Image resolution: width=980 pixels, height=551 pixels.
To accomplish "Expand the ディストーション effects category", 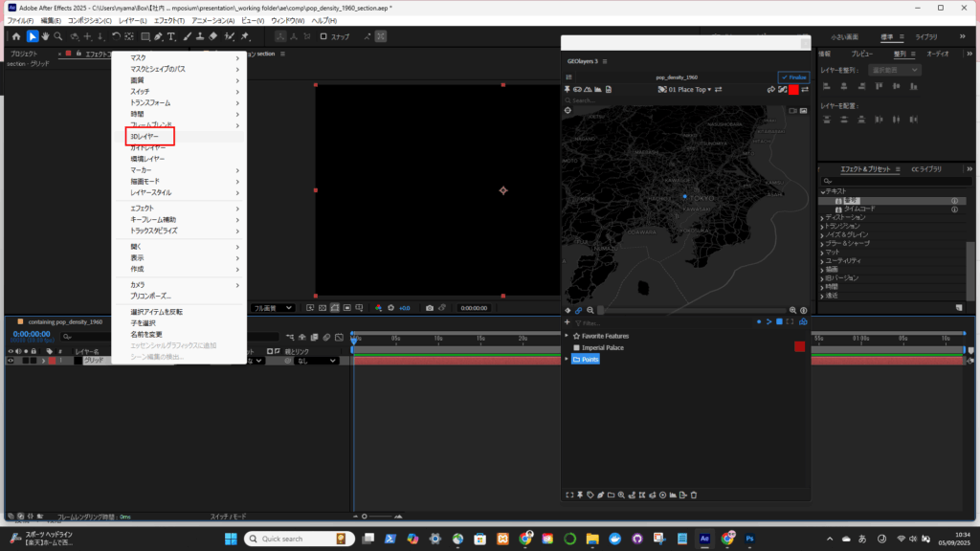I will (822, 217).
